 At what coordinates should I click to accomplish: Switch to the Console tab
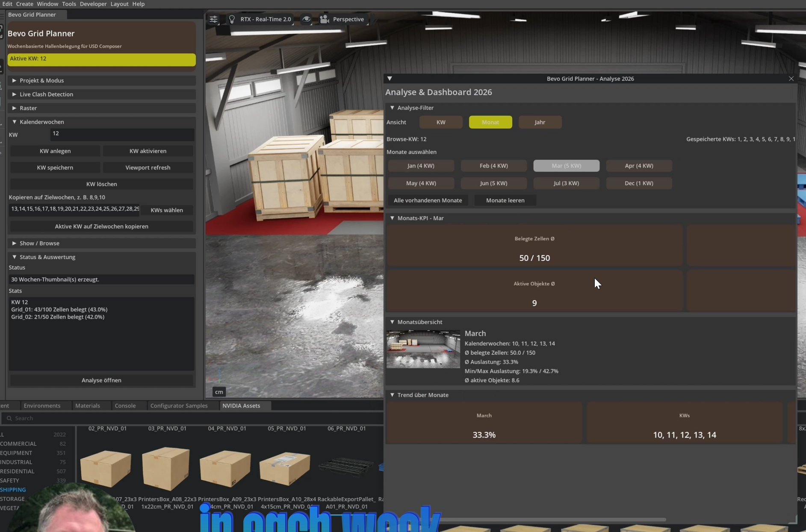125,406
